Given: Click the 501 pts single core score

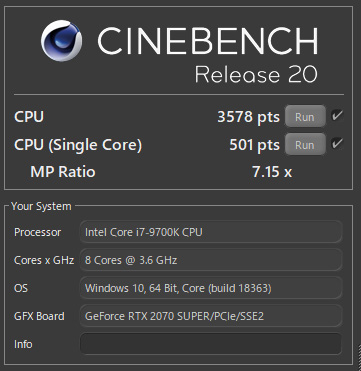Looking at the screenshot, I should coord(254,145).
